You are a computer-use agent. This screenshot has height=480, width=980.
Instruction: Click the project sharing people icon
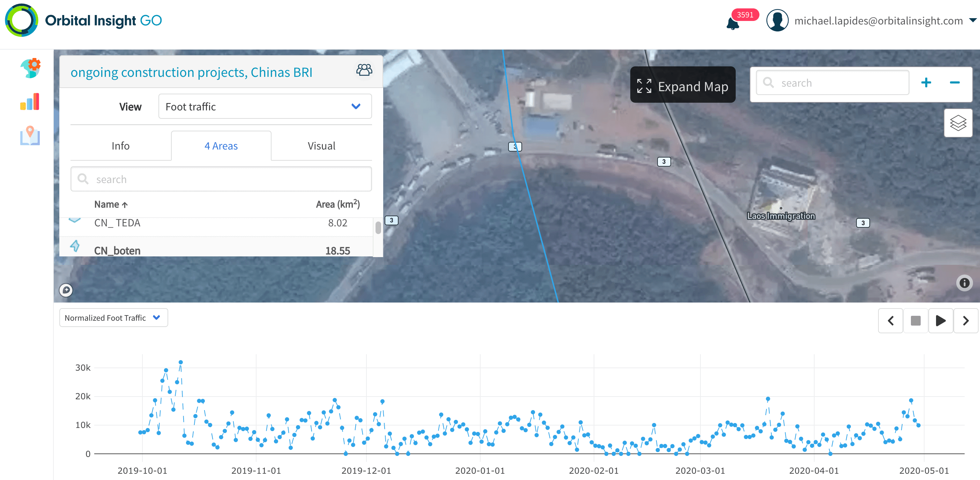[x=364, y=70]
